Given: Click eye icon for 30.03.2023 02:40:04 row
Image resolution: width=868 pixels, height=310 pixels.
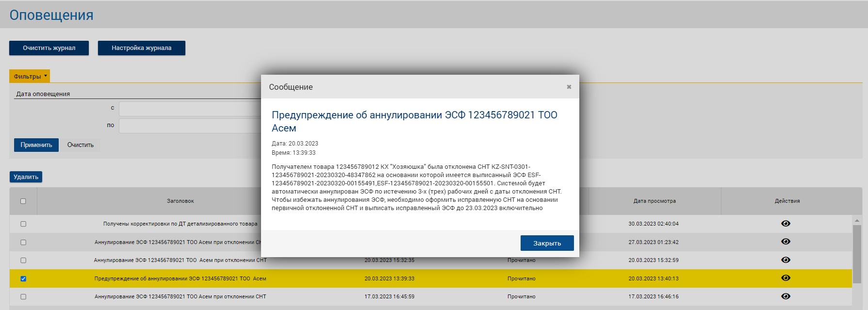Looking at the screenshot, I should tap(786, 224).
